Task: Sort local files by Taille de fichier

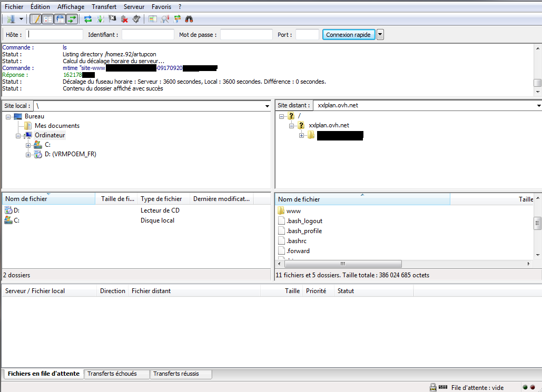Action: (x=116, y=199)
